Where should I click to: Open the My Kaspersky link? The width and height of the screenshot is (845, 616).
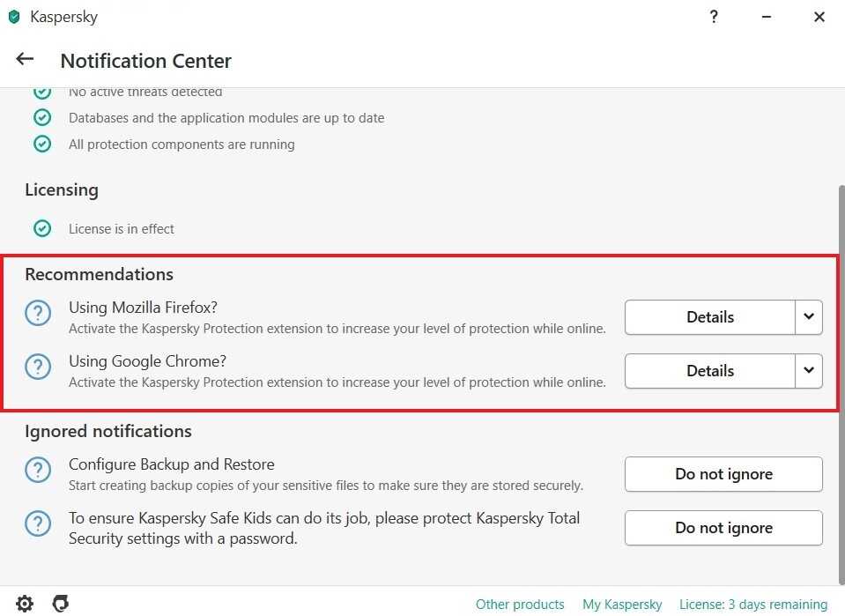tap(622, 605)
